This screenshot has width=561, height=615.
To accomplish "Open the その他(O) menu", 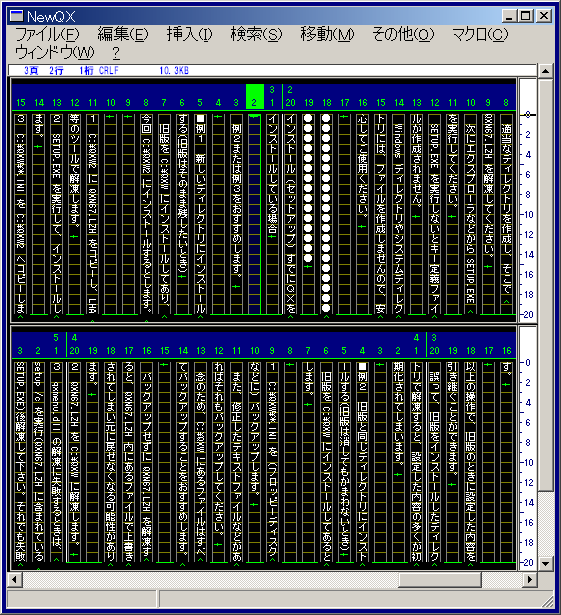I will click(403, 35).
